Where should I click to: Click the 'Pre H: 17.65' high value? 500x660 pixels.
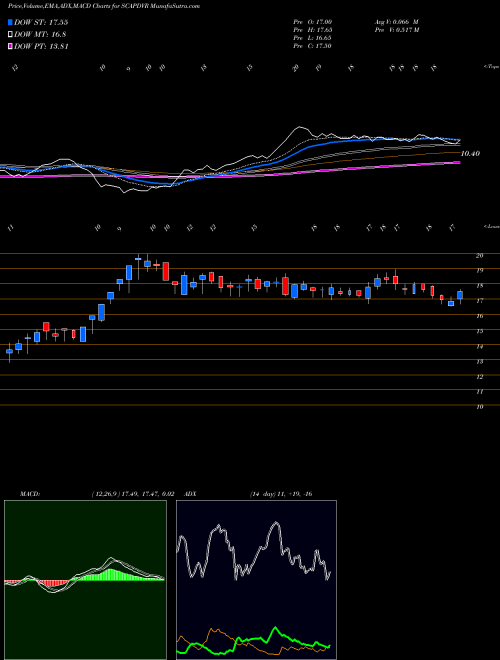[314, 30]
